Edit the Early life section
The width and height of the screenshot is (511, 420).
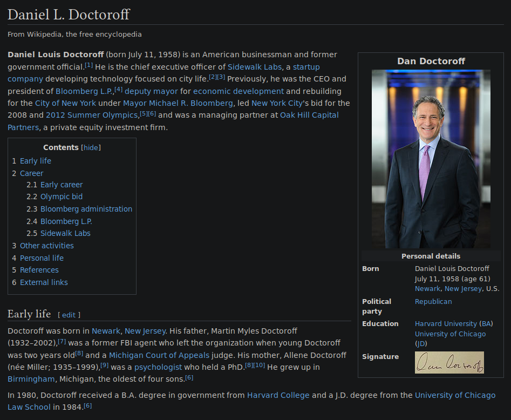(x=69, y=315)
